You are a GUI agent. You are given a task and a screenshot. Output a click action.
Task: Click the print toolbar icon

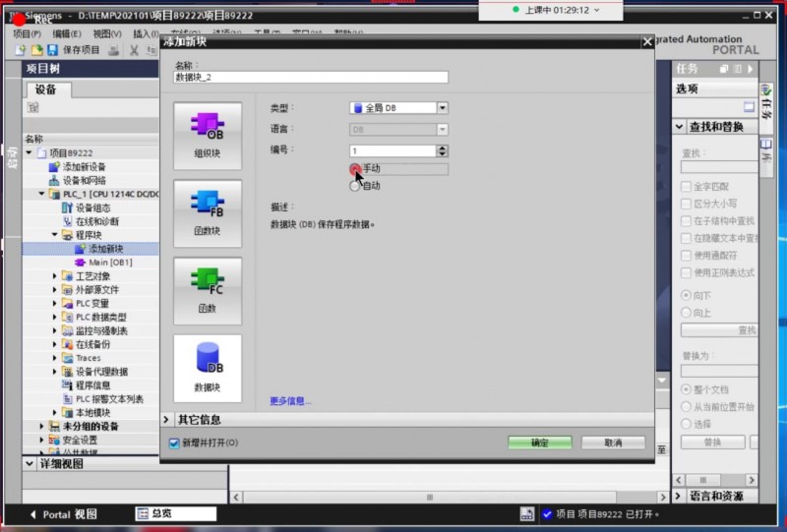[x=114, y=50]
